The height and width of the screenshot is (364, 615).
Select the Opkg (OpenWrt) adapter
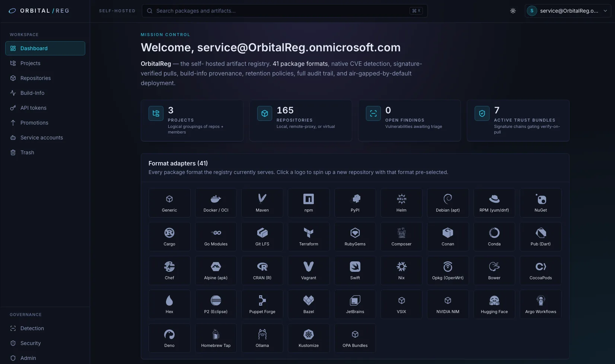(448, 270)
